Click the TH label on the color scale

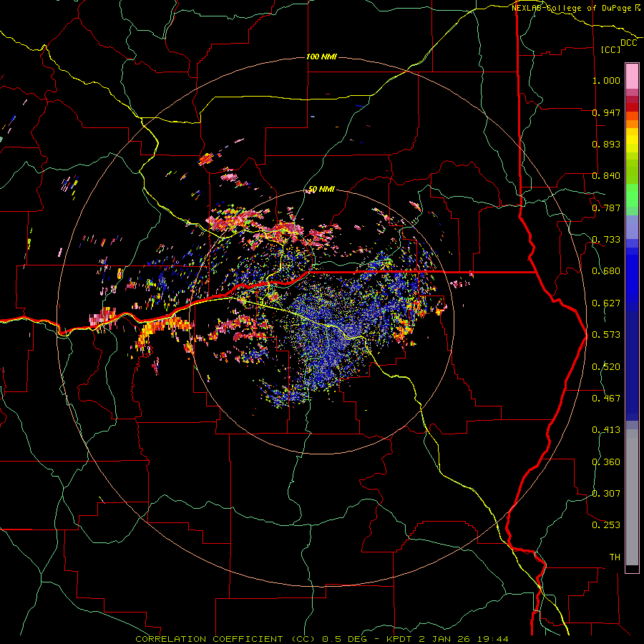(x=615, y=557)
